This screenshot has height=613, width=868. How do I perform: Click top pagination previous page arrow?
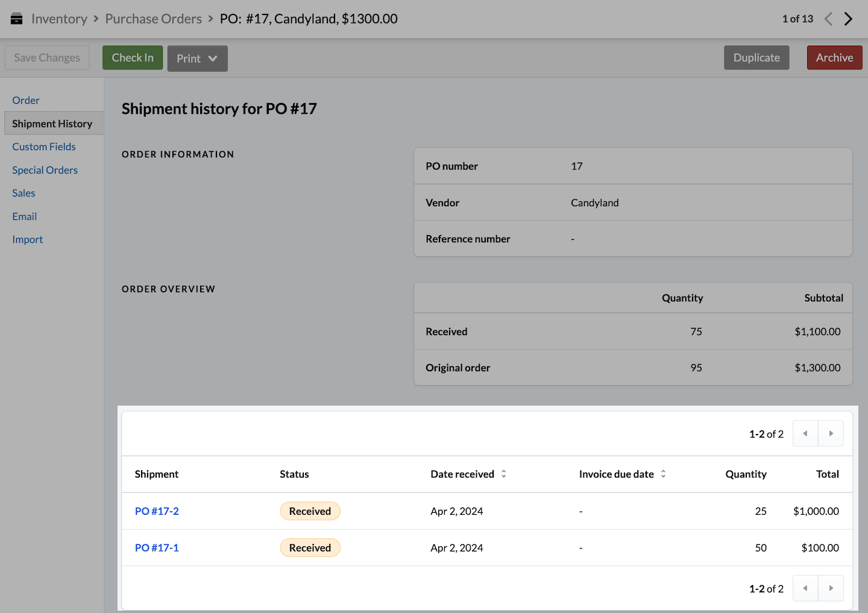[805, 433]
